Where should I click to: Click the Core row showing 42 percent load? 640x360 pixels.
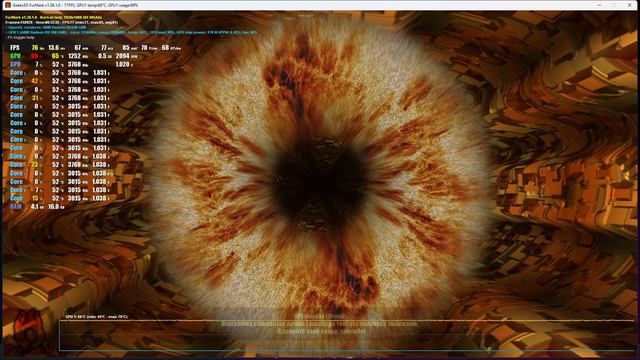[60, 81]
